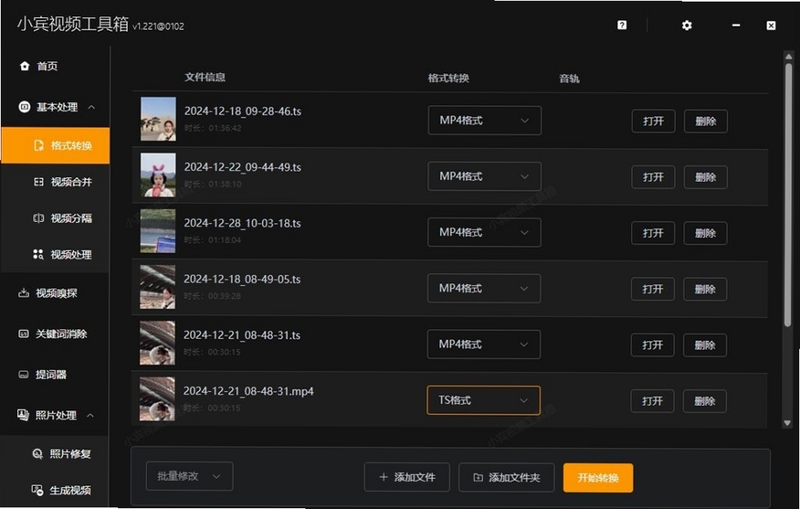Click 删除 for 2024-12-18_09-28-46.ts

point(706,121)
